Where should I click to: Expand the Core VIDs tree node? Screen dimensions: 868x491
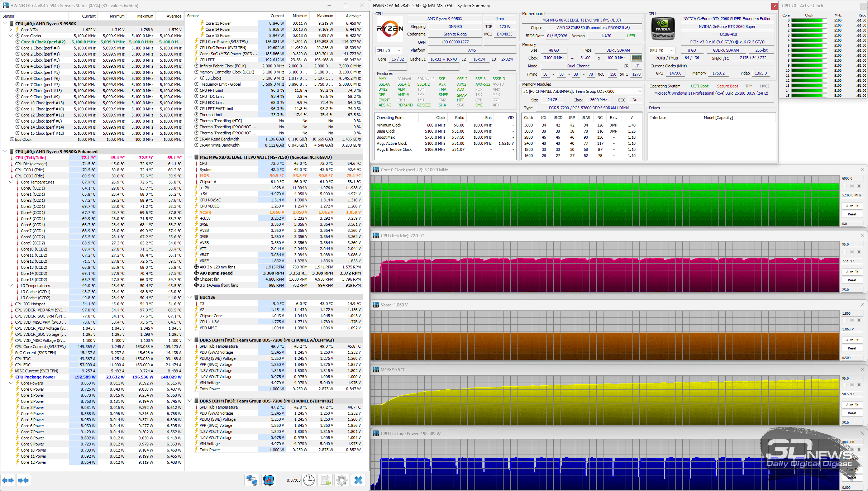pos(11,30)
